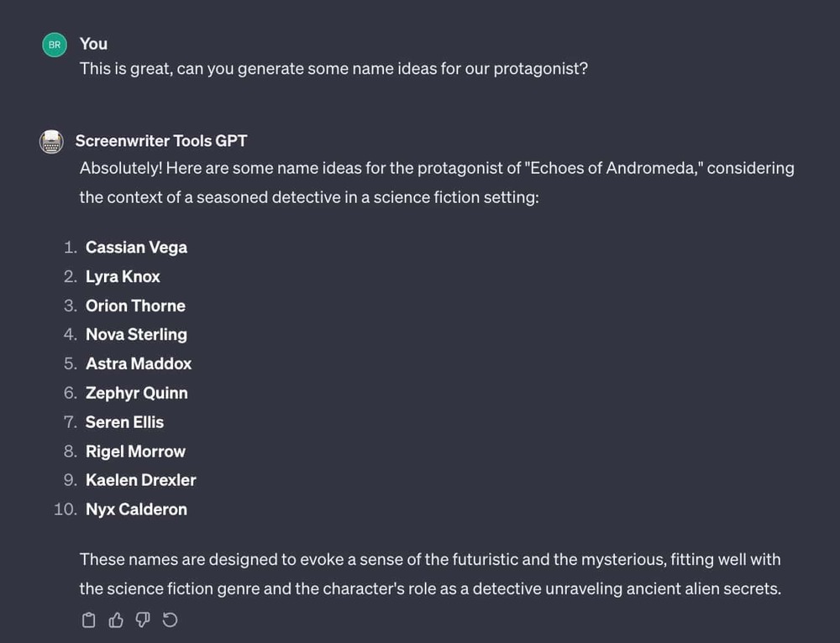The height and width of the screenshot is (643, 840).
Task: Click the You sender label
Action: click(92, 44)
